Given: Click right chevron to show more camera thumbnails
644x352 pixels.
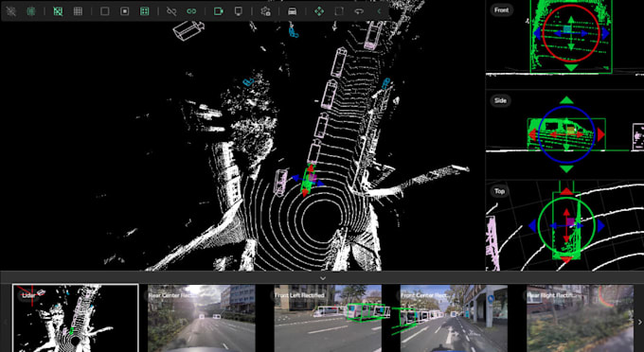Looking at the screenshot, I should coord(639,322).
